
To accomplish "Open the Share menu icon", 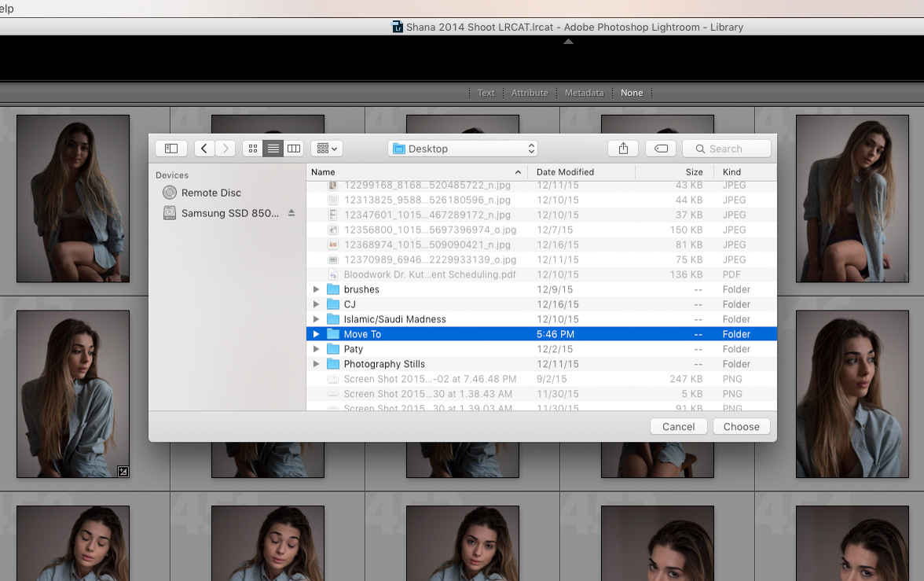I will pyautogui.click(x=622, y=148).
